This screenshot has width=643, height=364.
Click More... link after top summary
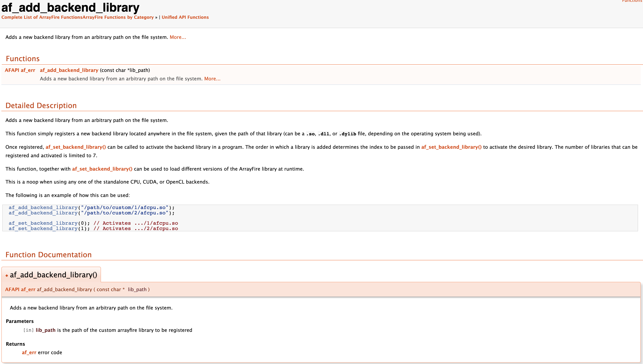tap(178, 37)
